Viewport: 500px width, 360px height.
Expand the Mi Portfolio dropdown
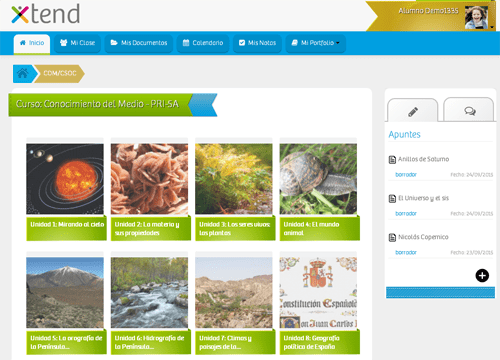315,43
